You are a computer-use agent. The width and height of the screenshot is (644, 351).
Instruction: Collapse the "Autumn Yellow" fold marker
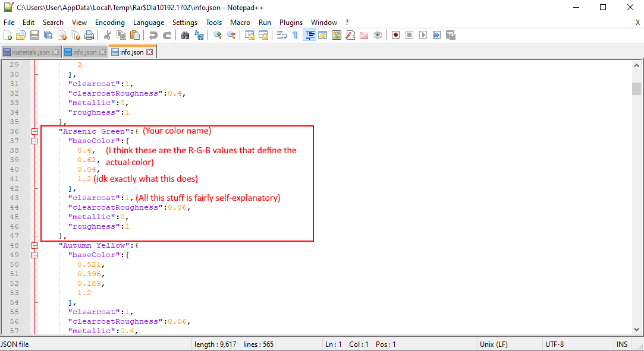(35, 246)
